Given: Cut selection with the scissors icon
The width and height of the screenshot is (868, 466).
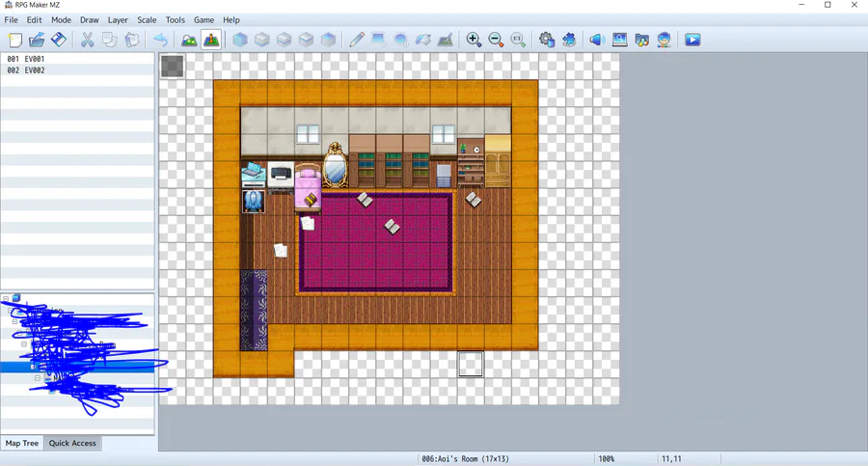Looking at the screenshot, I should [88, 40].
